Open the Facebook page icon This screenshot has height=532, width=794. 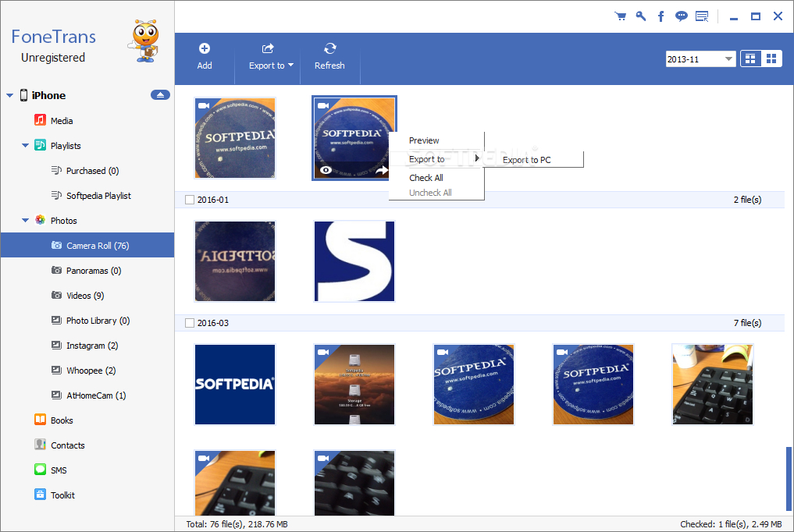tap(660, 16)
